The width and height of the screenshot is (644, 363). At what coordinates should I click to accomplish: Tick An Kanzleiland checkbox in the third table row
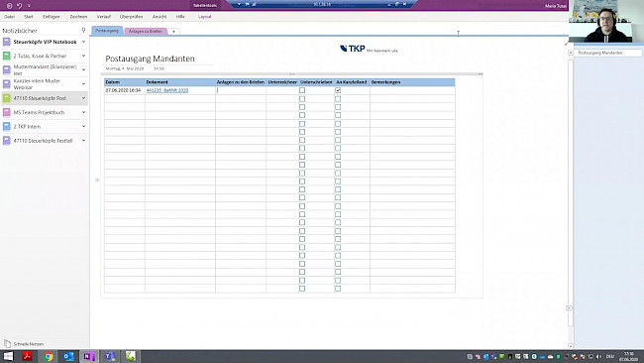(338, 107)
